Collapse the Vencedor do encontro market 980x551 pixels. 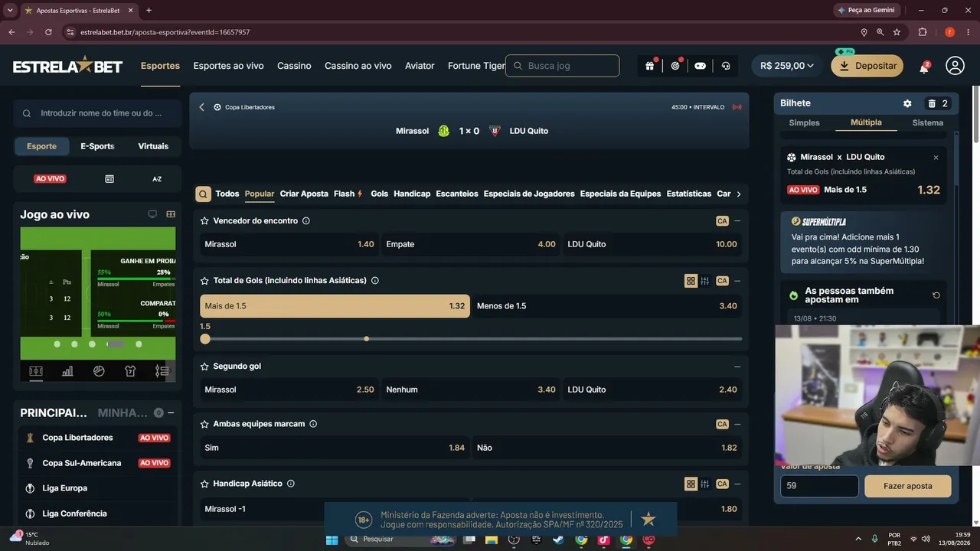[737, 221]
